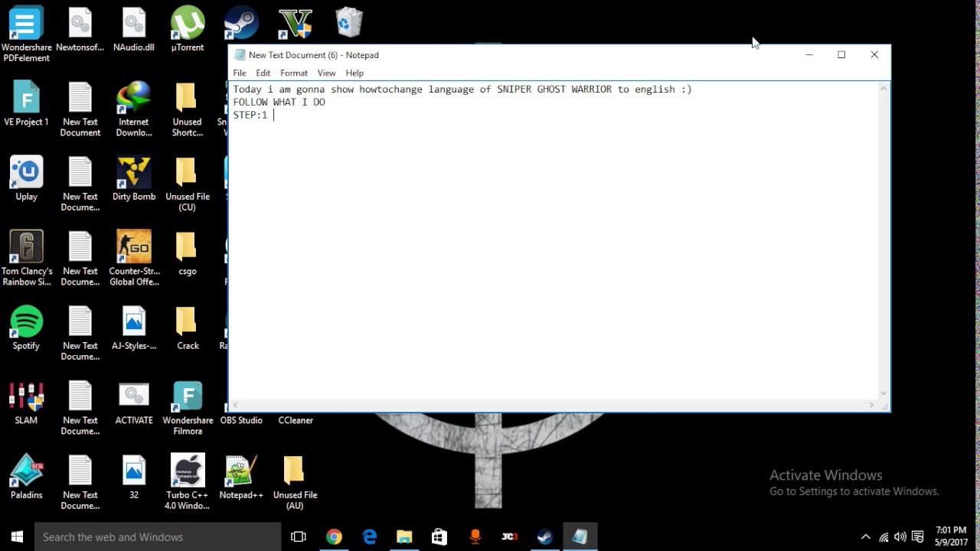Select the ACTIVATE file icon
The width and height of the screenshot is (980, 551).
click(x=134, y=403)
